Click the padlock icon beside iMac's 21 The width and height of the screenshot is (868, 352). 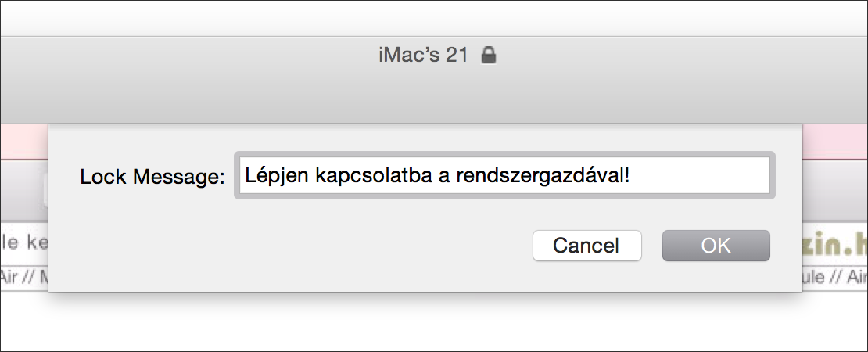488,55
